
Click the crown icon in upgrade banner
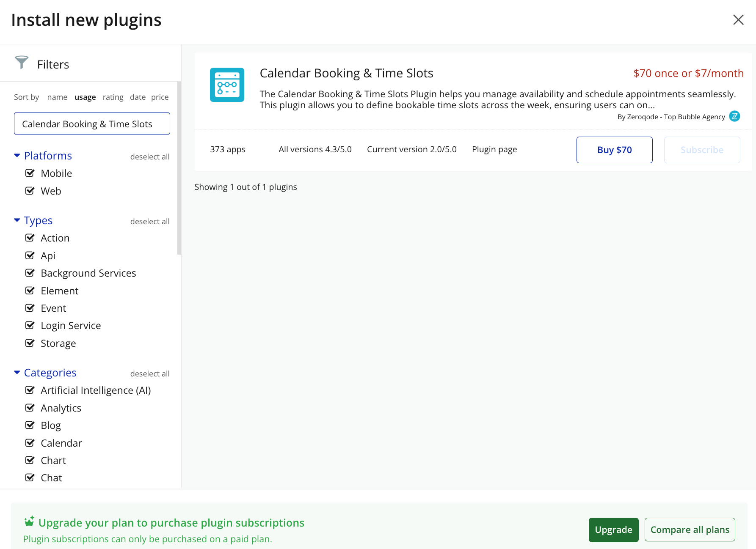[x=29, y=522]
